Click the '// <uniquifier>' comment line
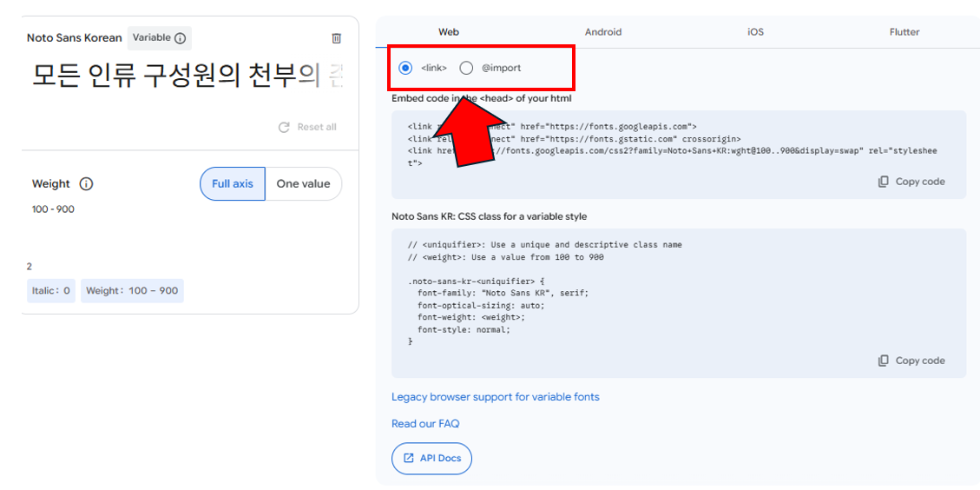 click(x=544, y=245)
